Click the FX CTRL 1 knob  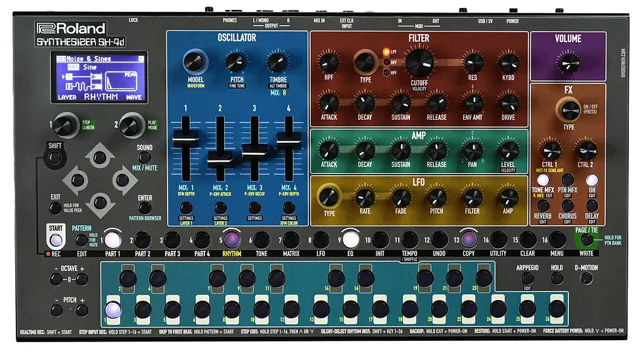(551, 150)
